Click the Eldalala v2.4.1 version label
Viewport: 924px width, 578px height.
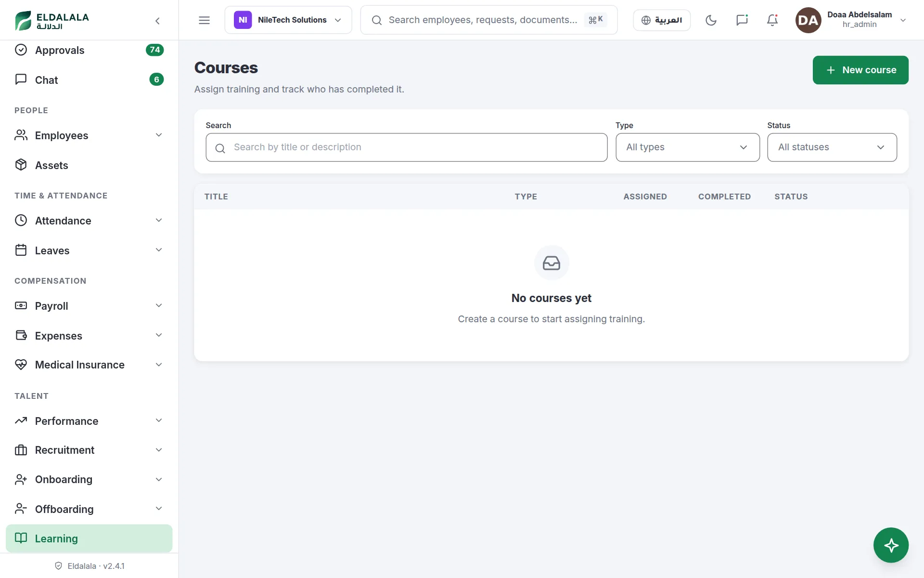[90, 566]
